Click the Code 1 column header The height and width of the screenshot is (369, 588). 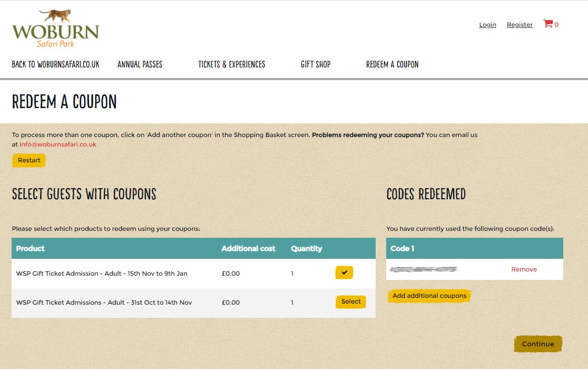(402, 248)
